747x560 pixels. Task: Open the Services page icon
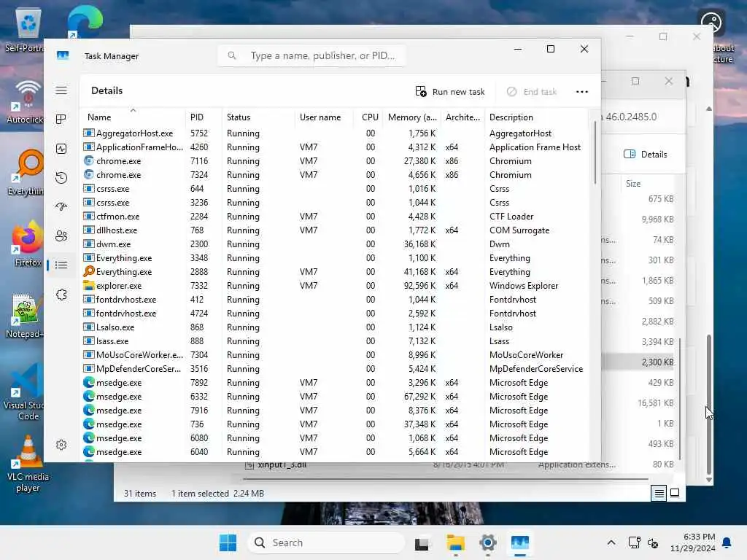61,295
